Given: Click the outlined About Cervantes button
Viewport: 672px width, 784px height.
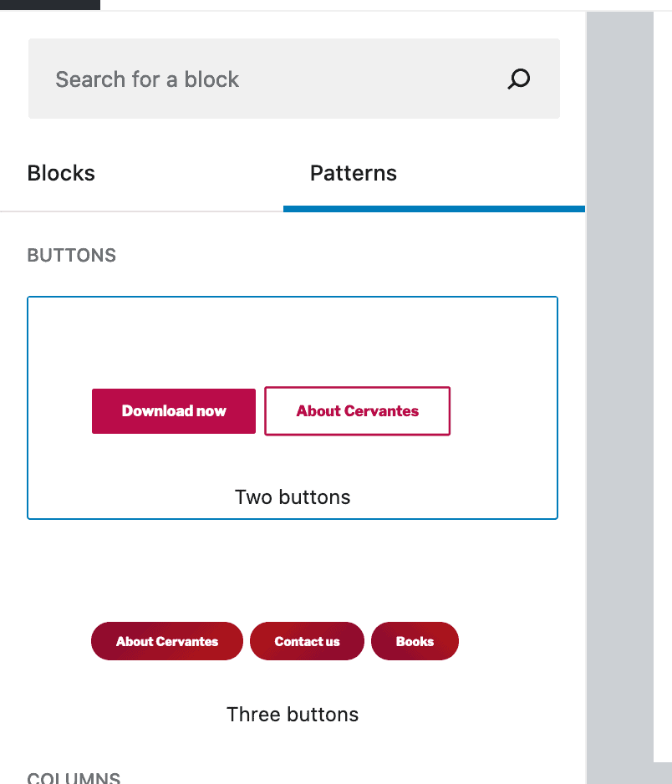Looking at the screenshot, I should tap(358, 411).
